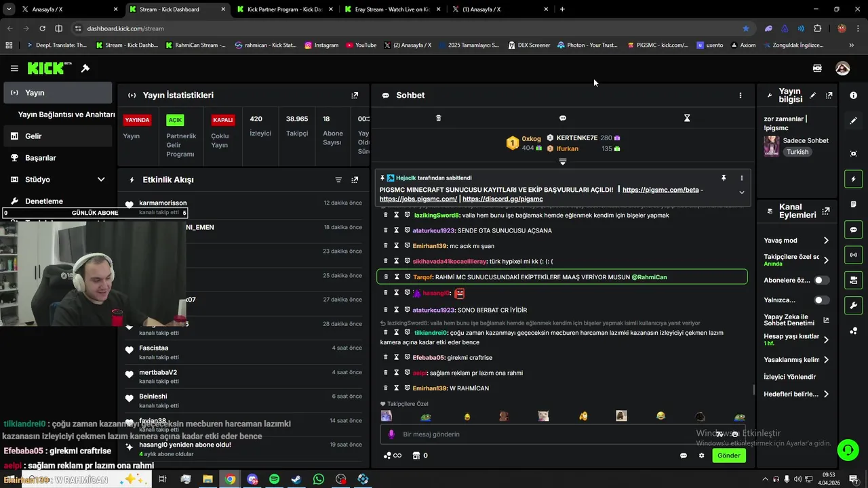Click the info icon in right sidebar
This screenshot has width=868, height=488.
(853, 96)
